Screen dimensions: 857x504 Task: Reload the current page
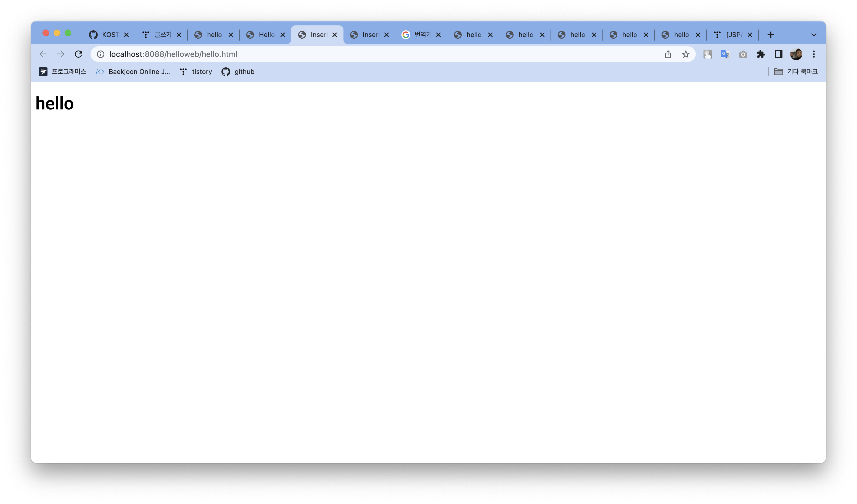(79, 54)
